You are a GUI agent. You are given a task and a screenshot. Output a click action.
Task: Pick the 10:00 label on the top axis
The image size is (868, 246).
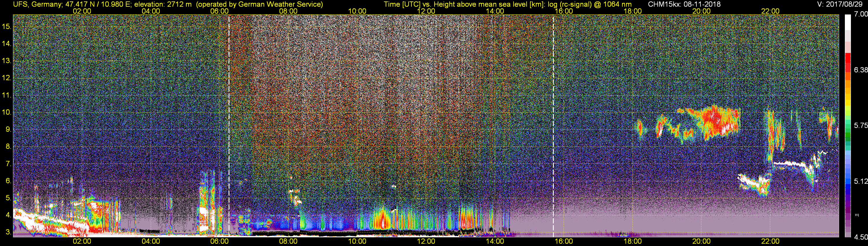coord(357,11)
